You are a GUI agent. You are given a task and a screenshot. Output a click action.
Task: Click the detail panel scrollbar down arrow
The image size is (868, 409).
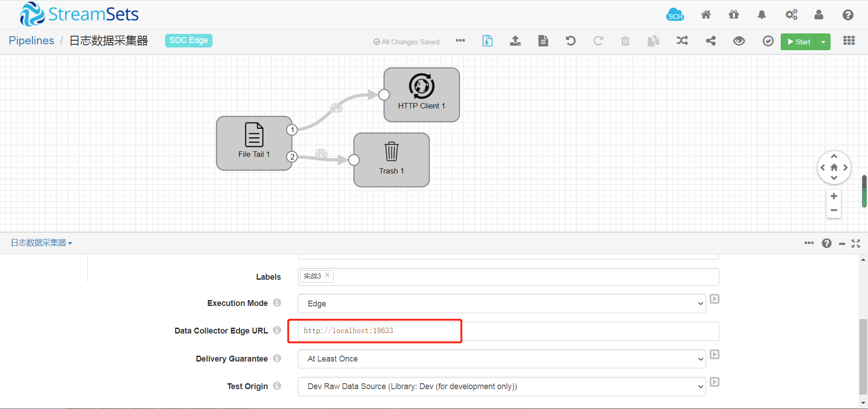click(x=863, y=403)
